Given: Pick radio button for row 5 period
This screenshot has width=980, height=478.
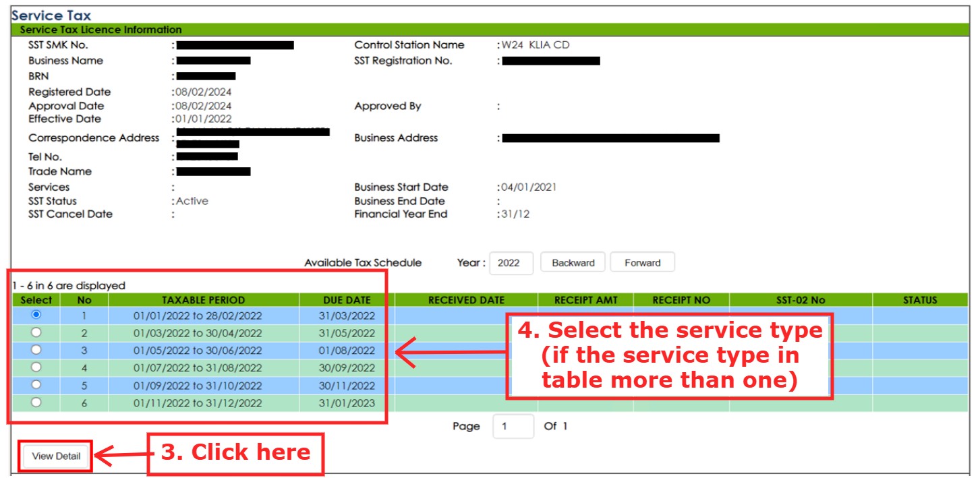Looking at the screenshot, I should [36, 385].
